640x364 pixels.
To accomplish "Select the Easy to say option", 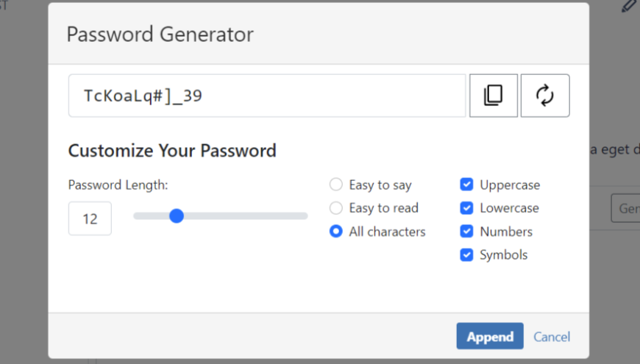I will click(336, 185).
